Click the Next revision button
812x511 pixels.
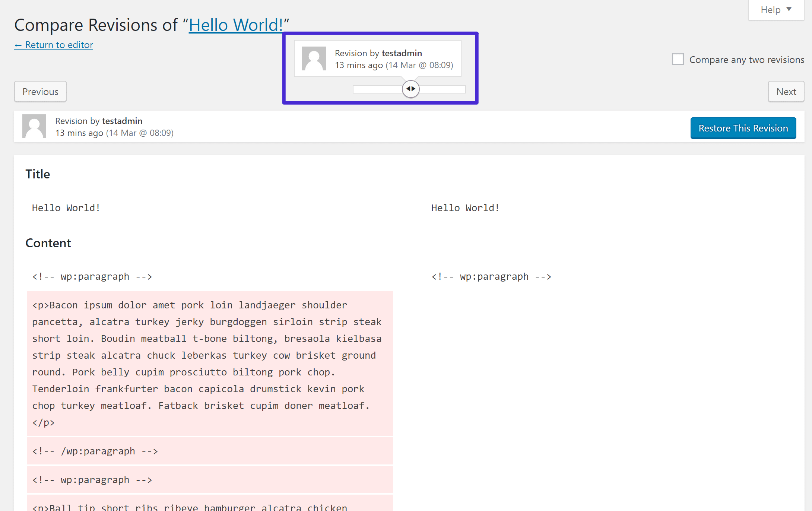click(786, 91)
